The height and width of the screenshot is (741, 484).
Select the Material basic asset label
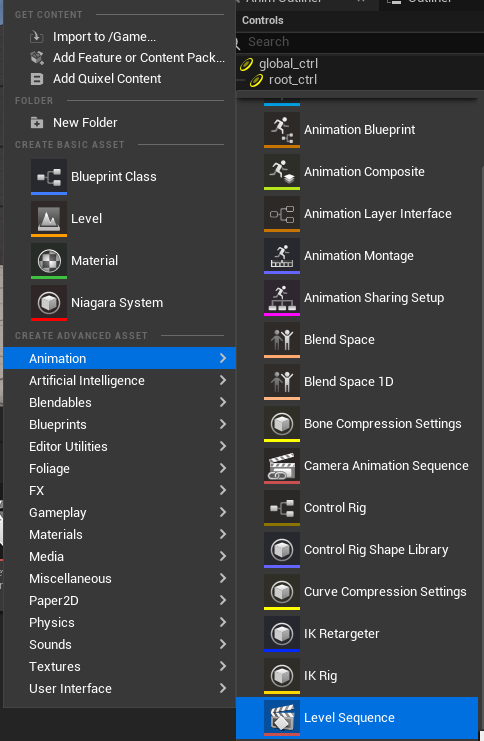point(95,261)
